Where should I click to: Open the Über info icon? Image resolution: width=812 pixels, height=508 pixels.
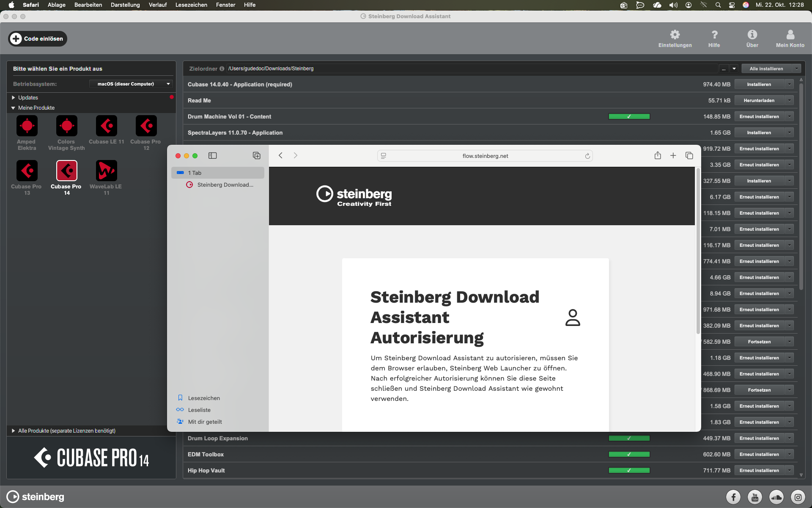(x=752, y=35)
